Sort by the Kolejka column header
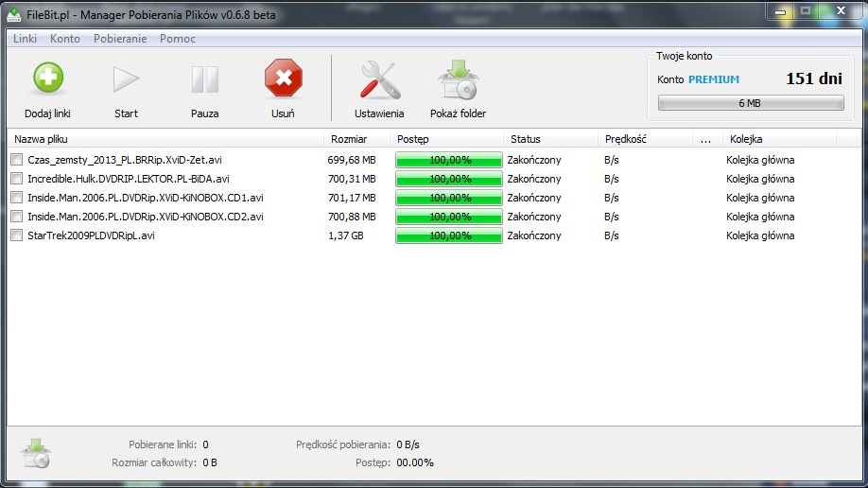The width and height of the screenshot is (868, 488). [779, 139]
